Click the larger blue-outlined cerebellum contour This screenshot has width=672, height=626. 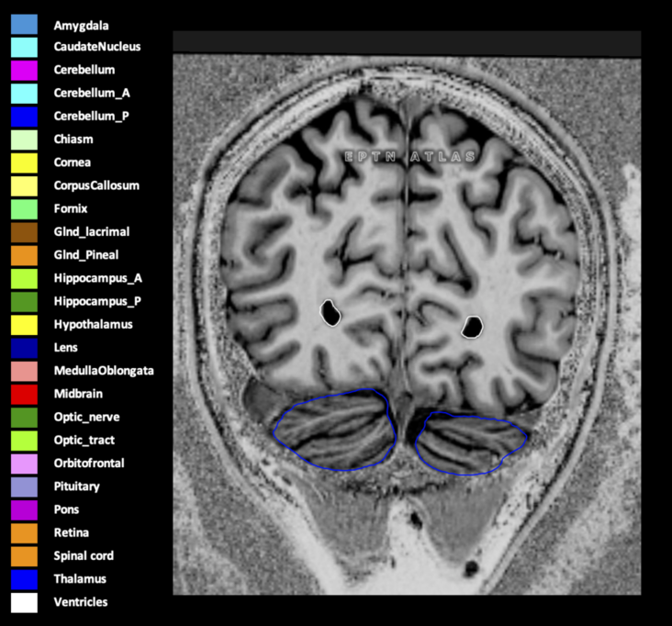[x=335, y=430]
